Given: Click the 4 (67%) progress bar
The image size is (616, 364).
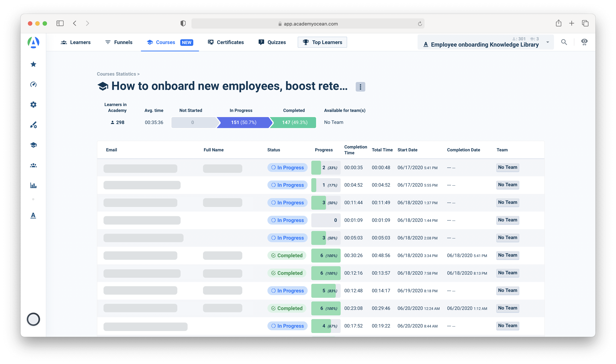Looking at the screenshot, I should pyautogui.click(x=326, y=326).
